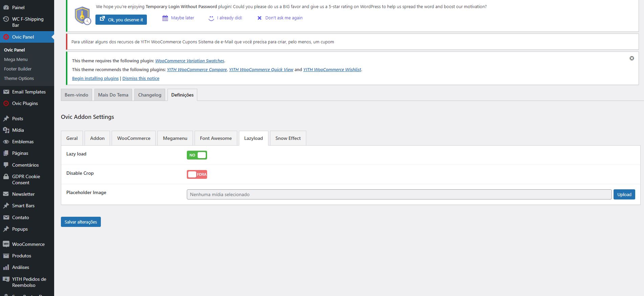This screenshot has height=296, width=644.
Task: Select the Lazyload settings tab
Action: [x=253, y=138]
